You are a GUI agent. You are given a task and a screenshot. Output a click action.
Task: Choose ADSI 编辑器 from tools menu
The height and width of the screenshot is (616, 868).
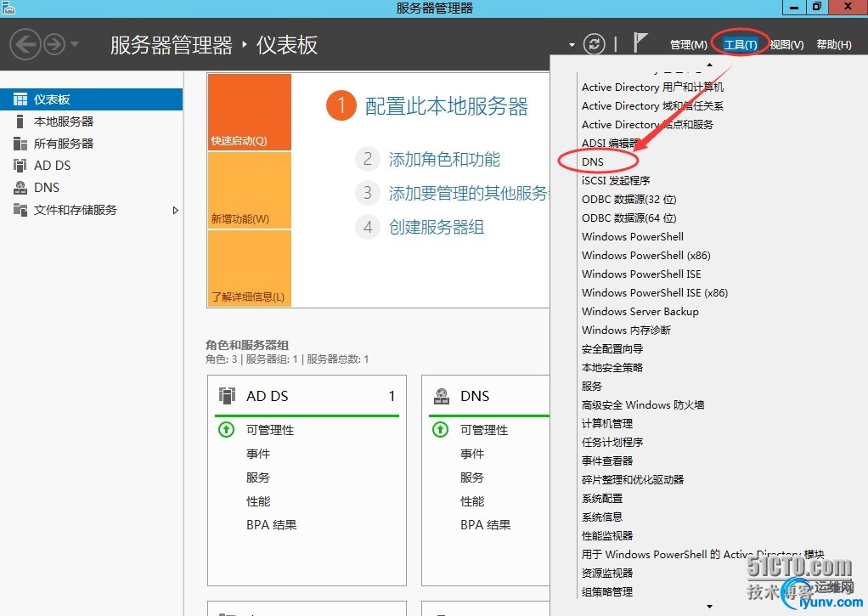pos(611,143)
